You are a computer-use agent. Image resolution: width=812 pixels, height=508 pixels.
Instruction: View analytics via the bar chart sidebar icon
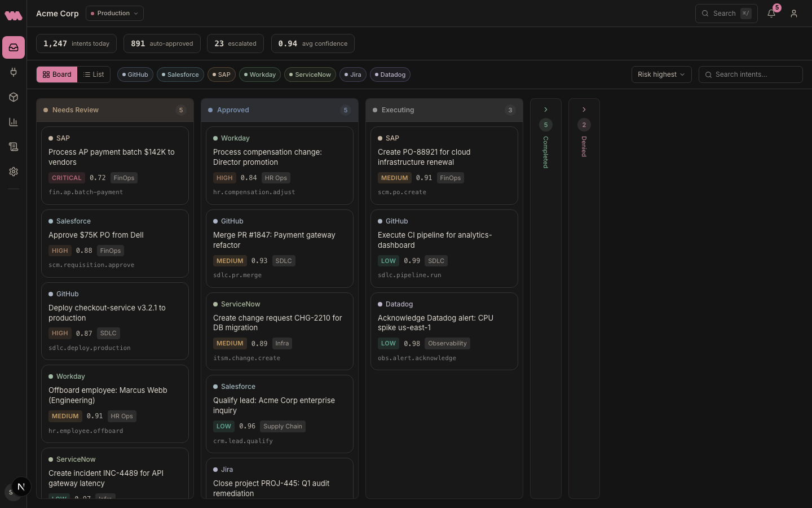coord(14,122)
